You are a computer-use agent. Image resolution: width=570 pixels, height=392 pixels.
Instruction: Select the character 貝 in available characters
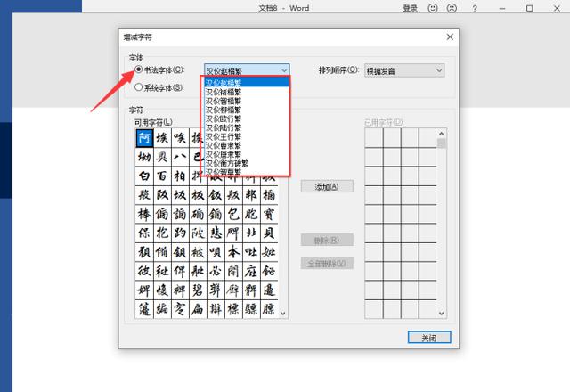point(269,233)
